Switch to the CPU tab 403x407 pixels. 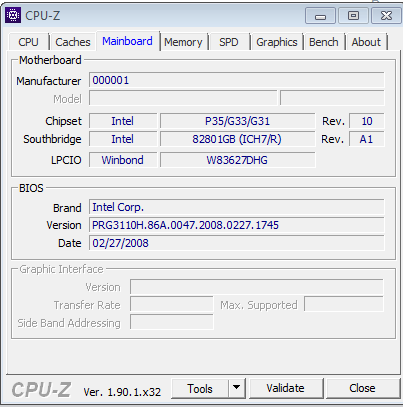28,42
